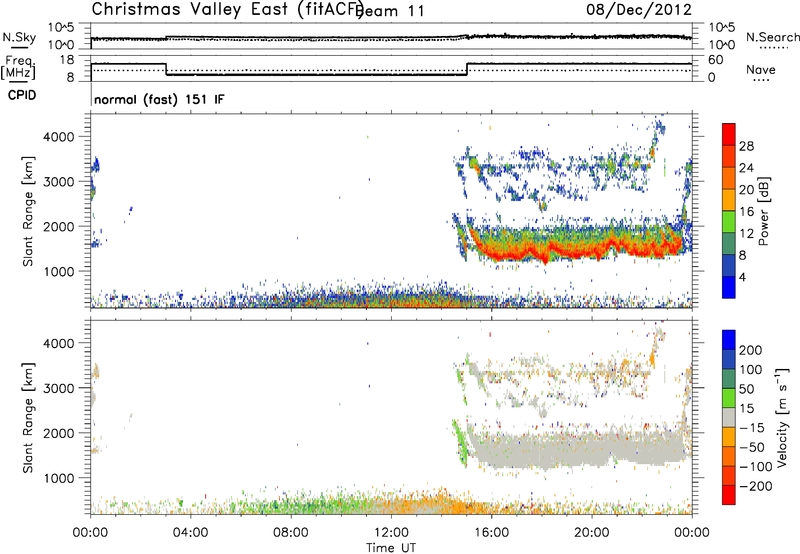
Task: Click "Slant Range [km]" label of power panel
Action: pyautogui.click(x=28, y=211)
